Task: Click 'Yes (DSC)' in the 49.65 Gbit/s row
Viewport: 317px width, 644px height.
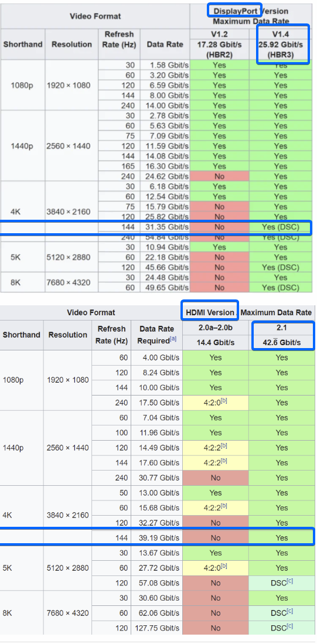Action: (281, 288)
